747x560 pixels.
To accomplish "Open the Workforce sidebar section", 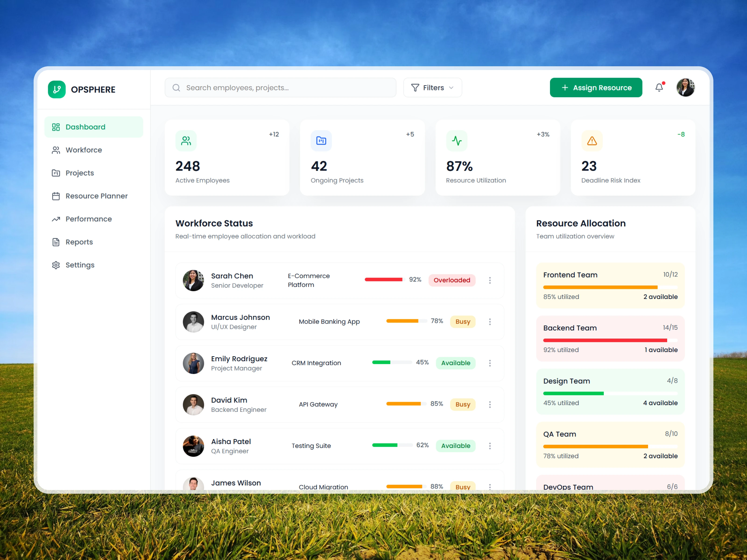I will 83,150.
